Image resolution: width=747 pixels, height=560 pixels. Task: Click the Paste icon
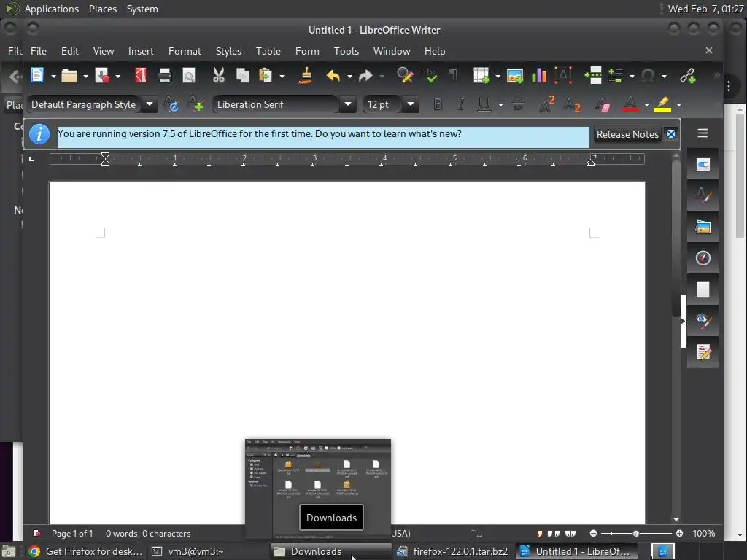pos(265,75)
